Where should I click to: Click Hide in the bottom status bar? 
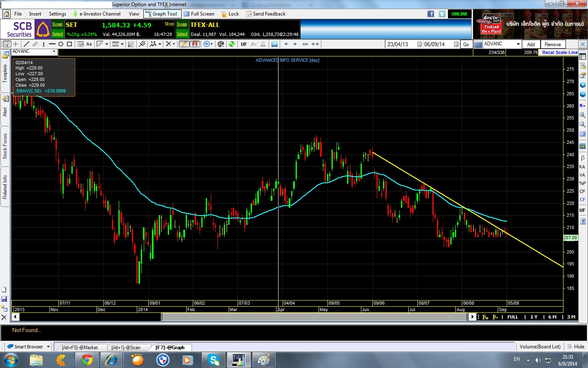pyautogui.click(x=576, y=347)
